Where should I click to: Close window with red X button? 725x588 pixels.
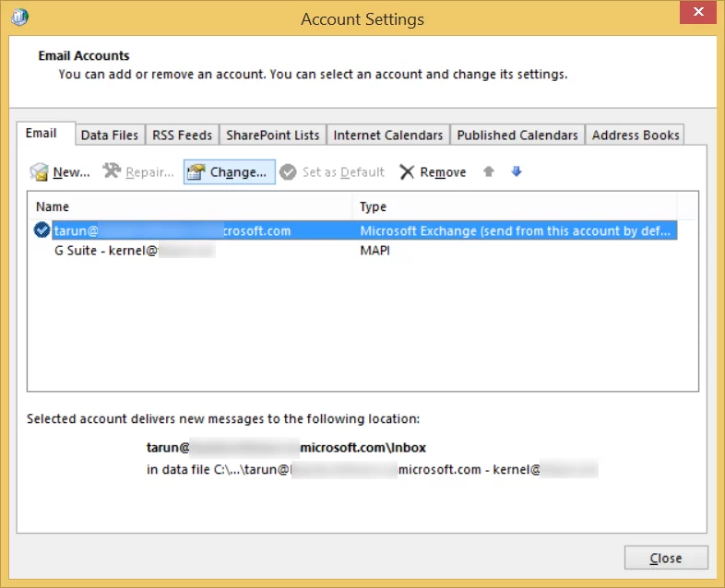coord(697,12)
